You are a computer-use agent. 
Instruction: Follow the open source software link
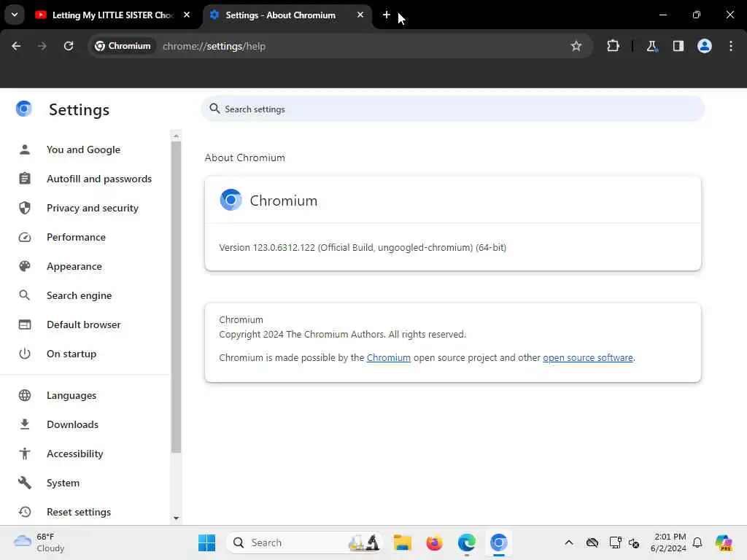[x=588, y=357]
